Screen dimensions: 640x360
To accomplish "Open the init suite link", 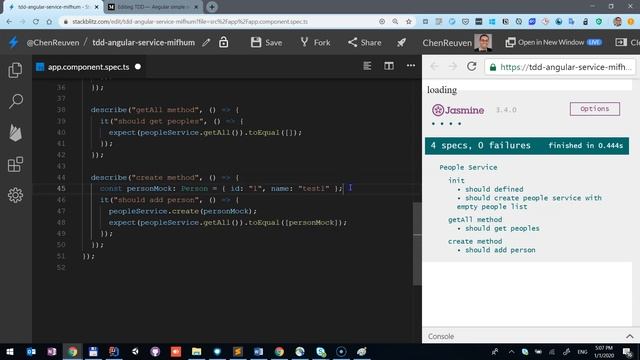I will (456, 180).
